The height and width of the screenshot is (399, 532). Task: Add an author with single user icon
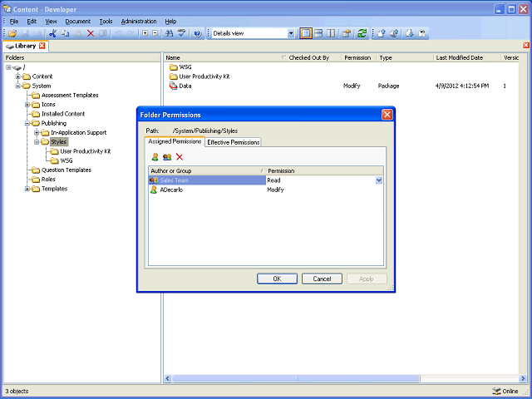pyautogui.click(x=155, y=157)
